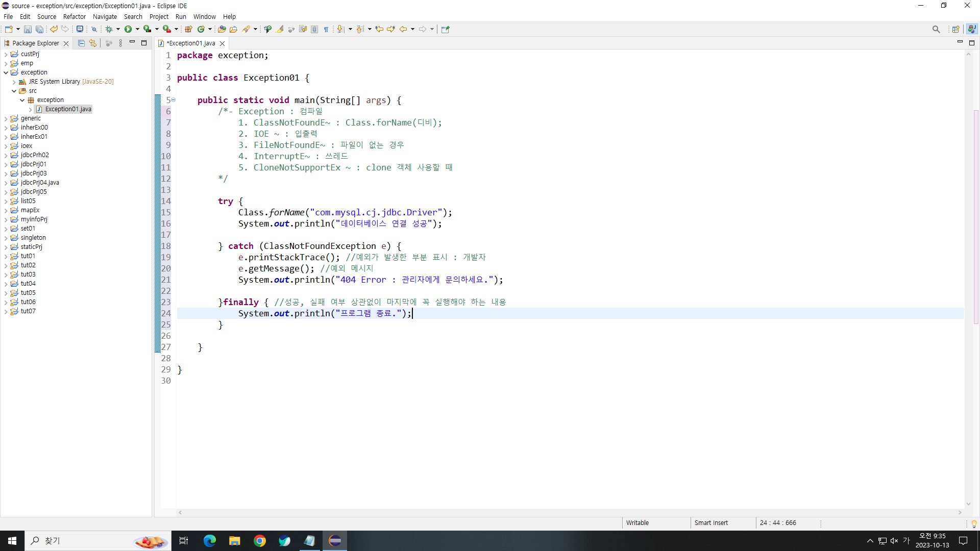Viewport: 980px width, 551px height.
Task: Click the Debug bug icon
Action: coord(109,30)
